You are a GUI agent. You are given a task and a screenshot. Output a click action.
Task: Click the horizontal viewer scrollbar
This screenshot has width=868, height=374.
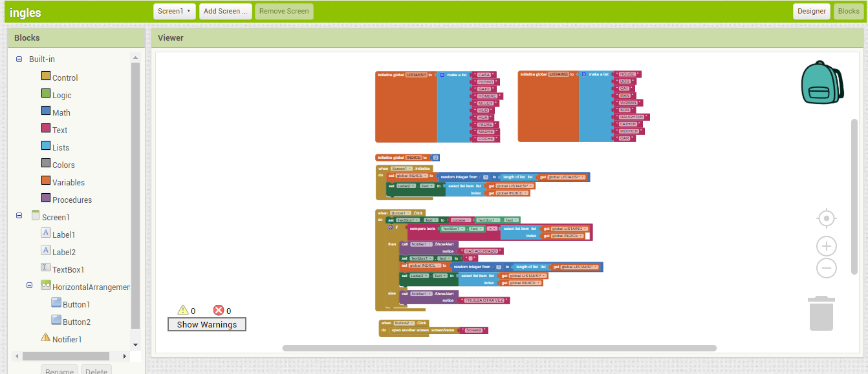point(498,348)
